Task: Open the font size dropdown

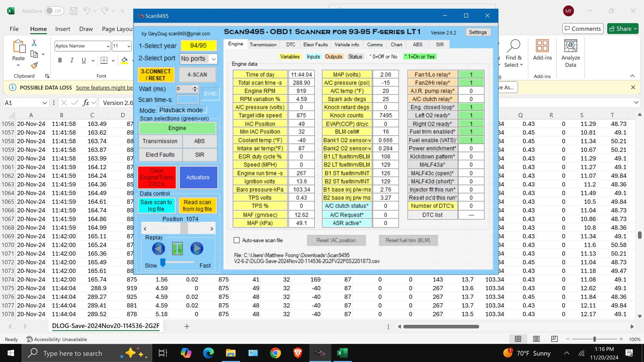Action: click(x=129, y=46)
